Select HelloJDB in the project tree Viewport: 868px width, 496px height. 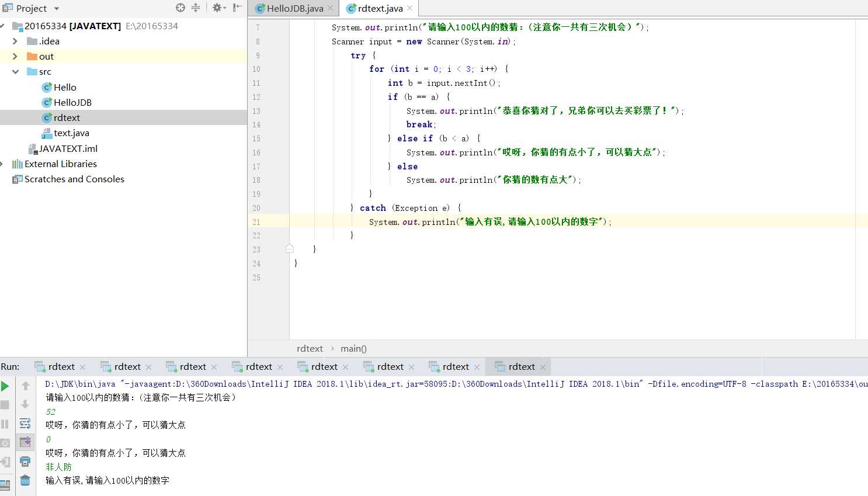pos(72,102)
